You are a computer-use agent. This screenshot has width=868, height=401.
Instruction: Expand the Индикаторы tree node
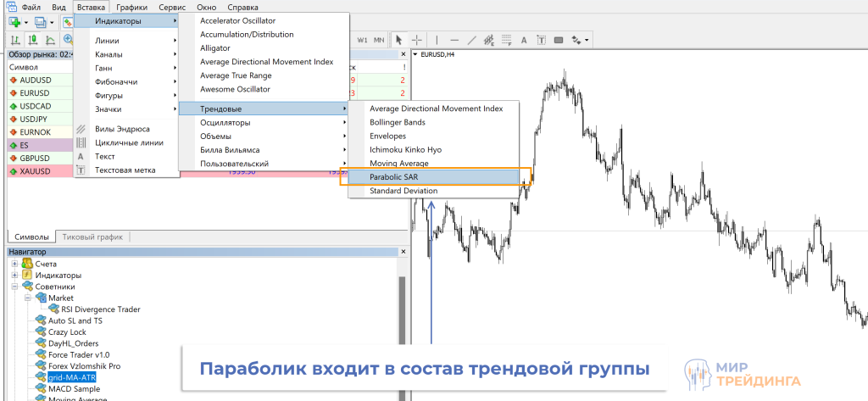point(15,276)
